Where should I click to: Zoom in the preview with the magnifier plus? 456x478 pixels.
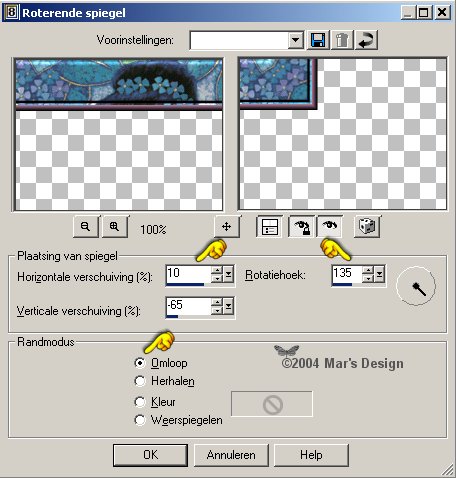115,227
